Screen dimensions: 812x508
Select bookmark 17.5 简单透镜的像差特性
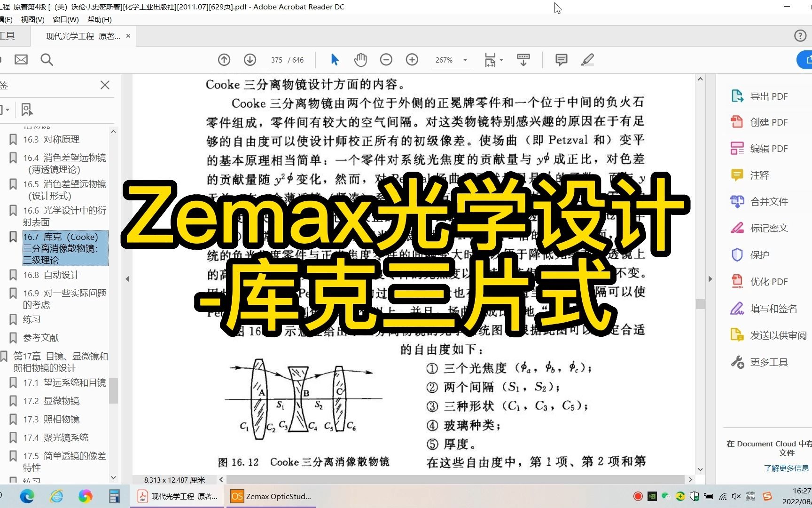pos(64,461)
